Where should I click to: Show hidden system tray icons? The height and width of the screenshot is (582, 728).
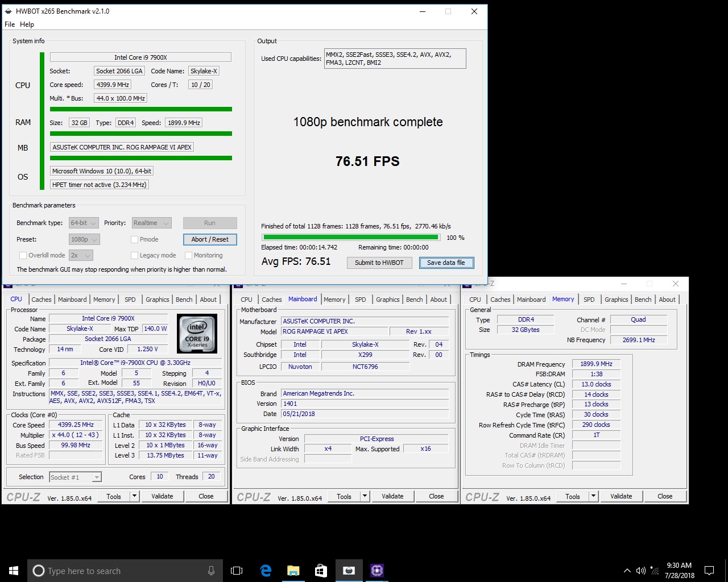pos(627,571)
